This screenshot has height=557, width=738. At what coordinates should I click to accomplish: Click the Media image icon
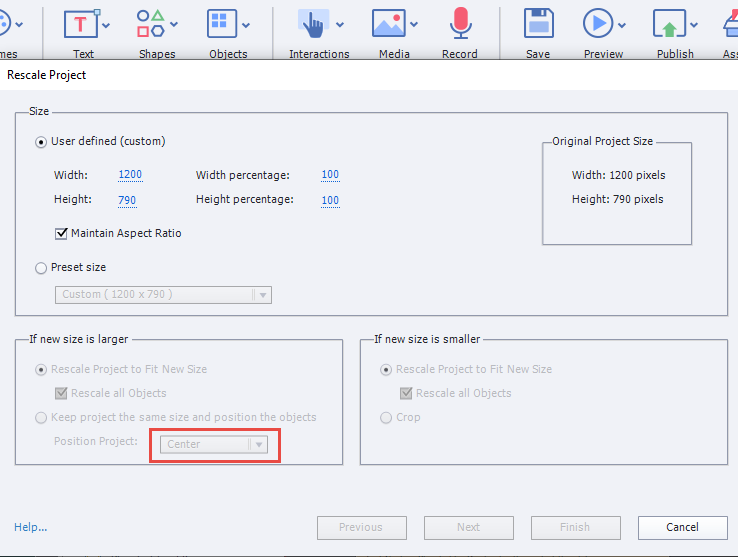(387, 24)
